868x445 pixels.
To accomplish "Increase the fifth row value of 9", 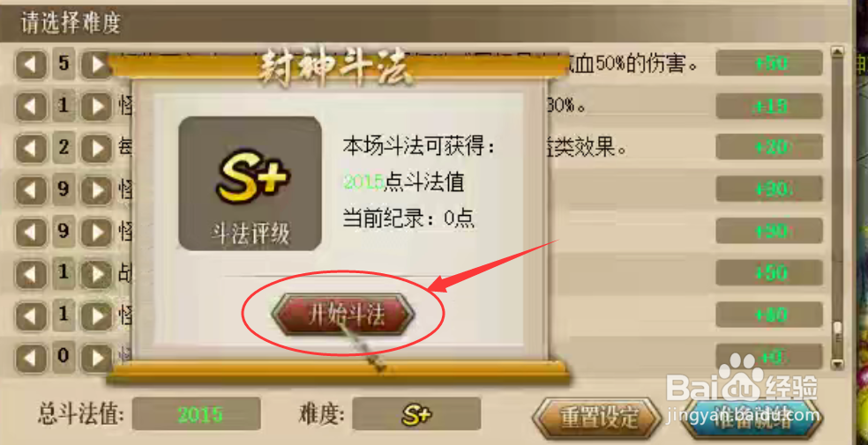I will (97, 232).
